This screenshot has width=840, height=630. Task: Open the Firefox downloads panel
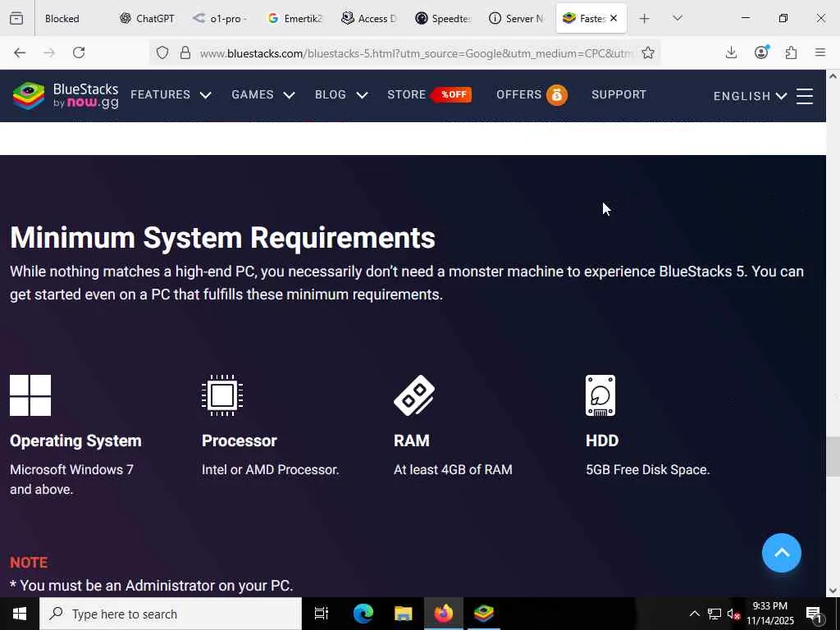(x=731, y=52)
